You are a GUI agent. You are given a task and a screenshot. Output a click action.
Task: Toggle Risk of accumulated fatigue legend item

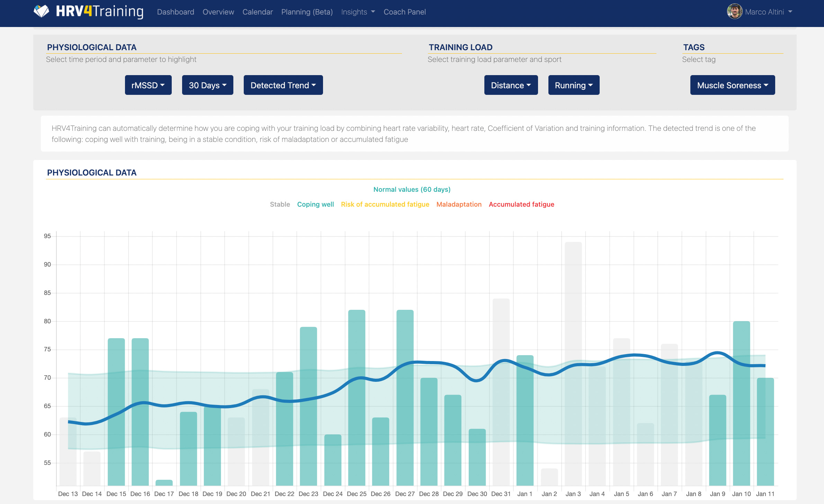pos(385,204)
